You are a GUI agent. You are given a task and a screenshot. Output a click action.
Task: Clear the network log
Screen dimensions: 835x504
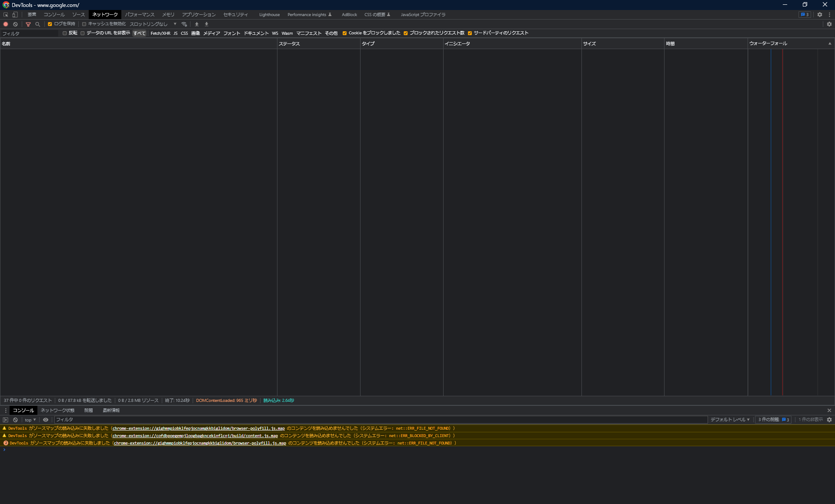pos(15,24)
